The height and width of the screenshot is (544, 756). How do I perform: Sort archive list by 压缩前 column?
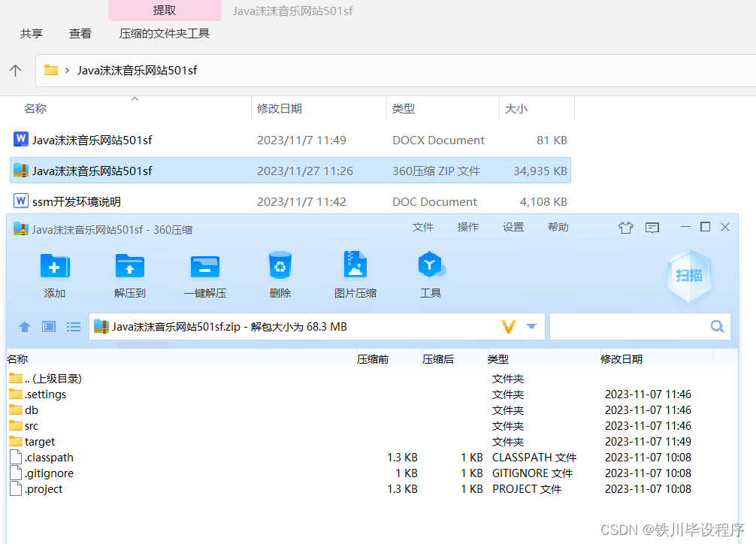pyautogui.click(x=373, y=359)
